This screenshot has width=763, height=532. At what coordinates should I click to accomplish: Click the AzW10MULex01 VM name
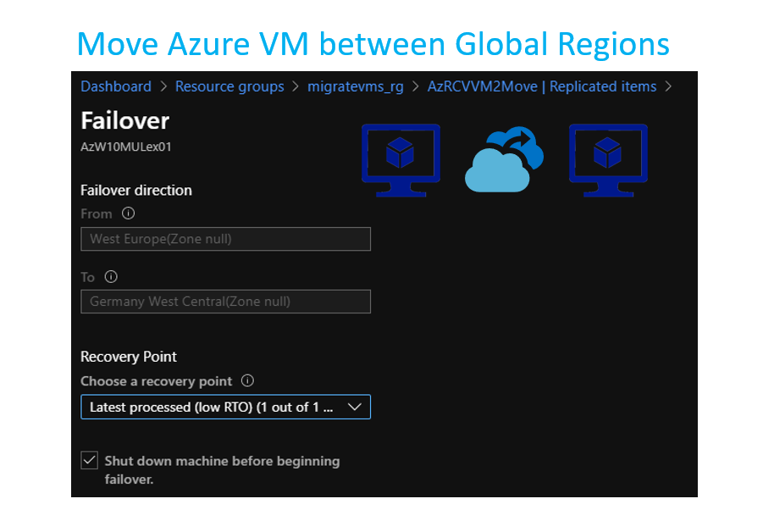coord(126,147)
